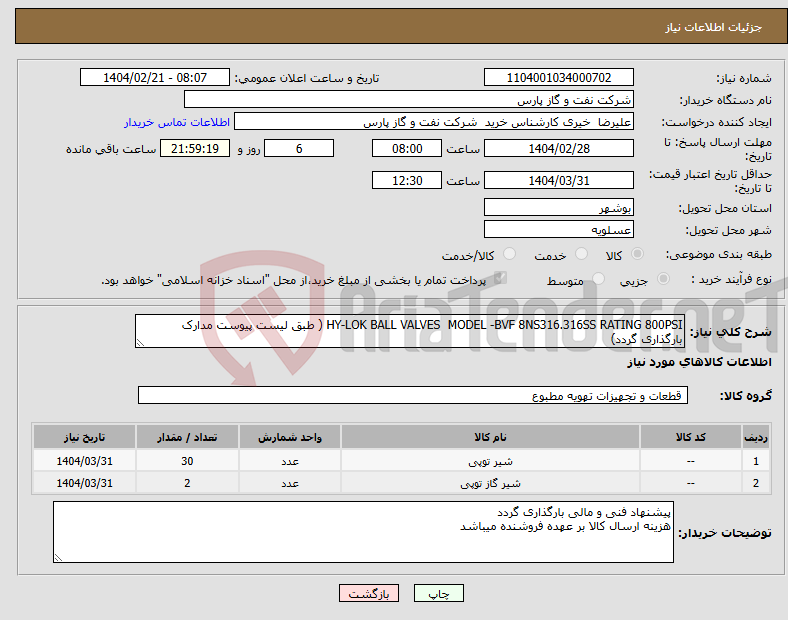Click the تعداد / مقدار column header

coord(187,437)
